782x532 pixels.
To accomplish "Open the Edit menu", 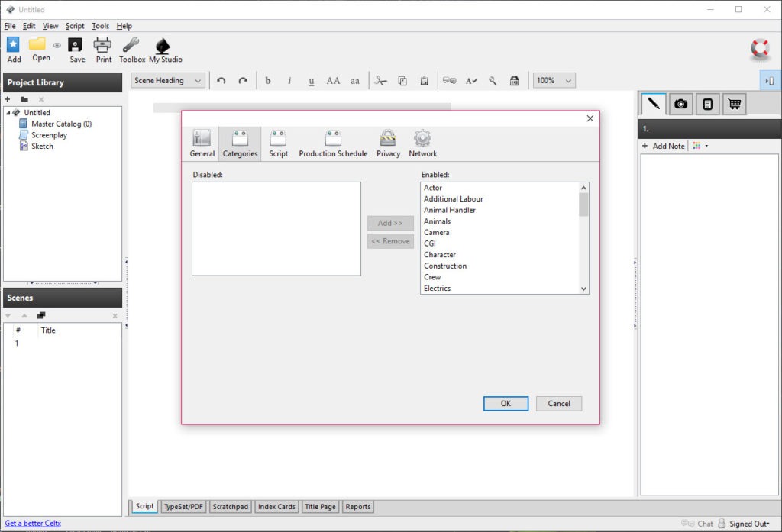I will (29, 26).
